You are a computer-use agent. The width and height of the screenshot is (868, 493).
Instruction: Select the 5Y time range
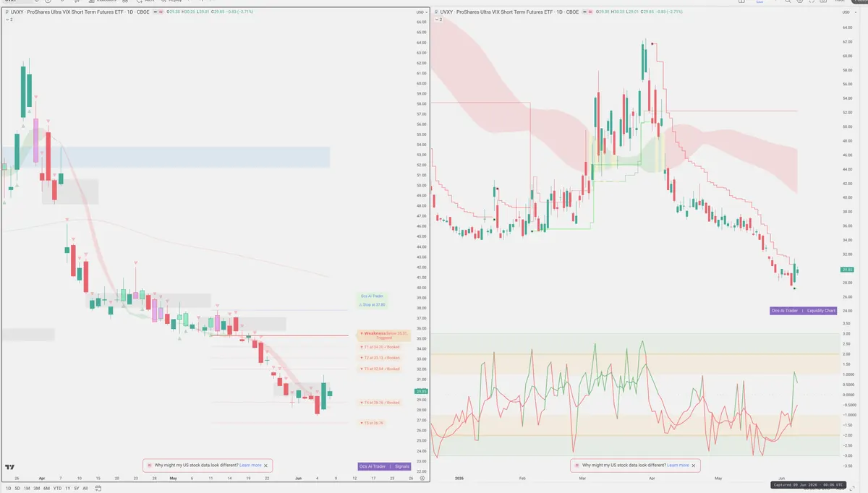click(x=77, y=489)
